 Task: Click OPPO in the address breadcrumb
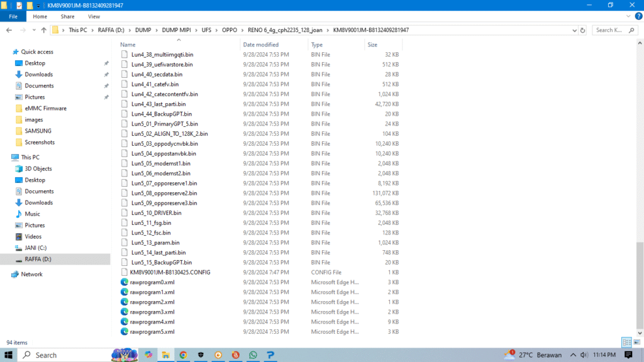(x=230, y=30)
